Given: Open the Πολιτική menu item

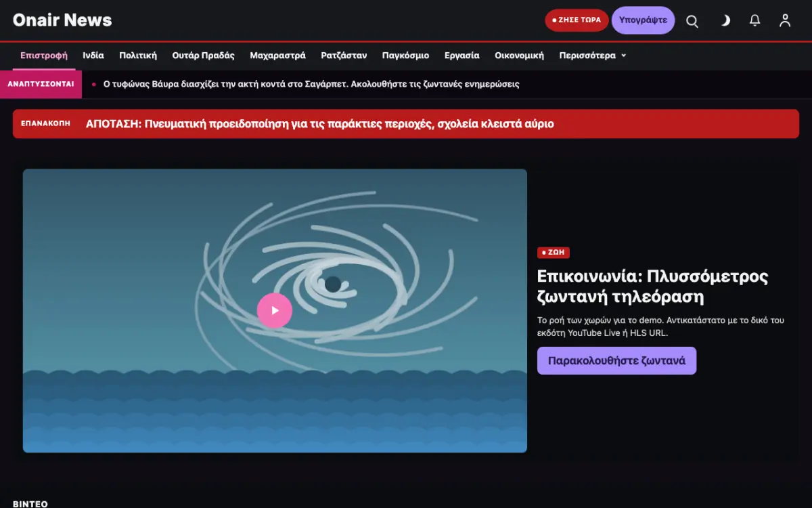Looking at the screenshot, I should point(138,56).
